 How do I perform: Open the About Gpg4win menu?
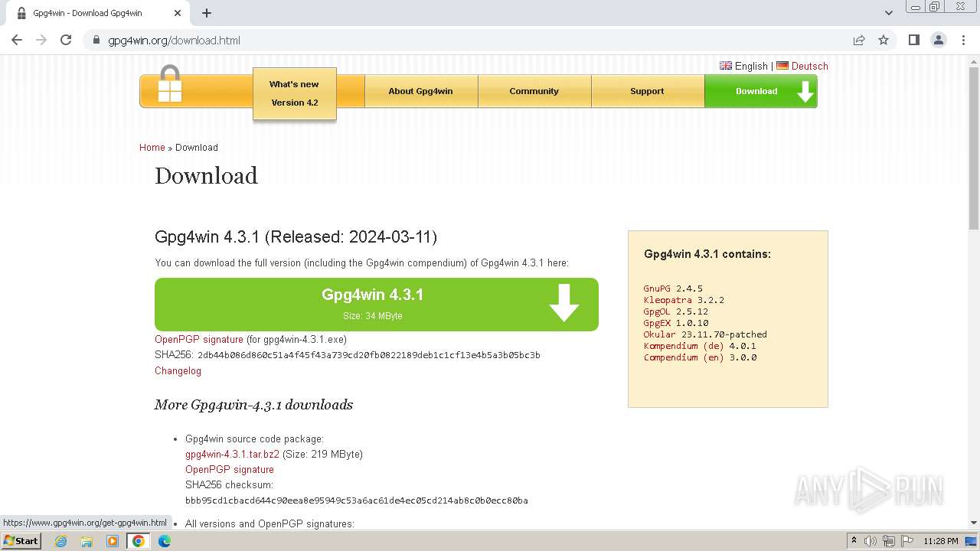(x=420, y=91)
